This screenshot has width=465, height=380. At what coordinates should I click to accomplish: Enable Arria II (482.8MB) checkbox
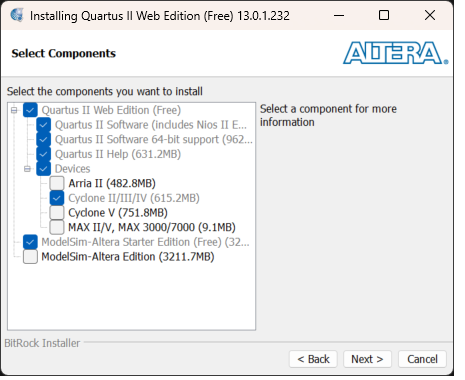click(57, 183)
